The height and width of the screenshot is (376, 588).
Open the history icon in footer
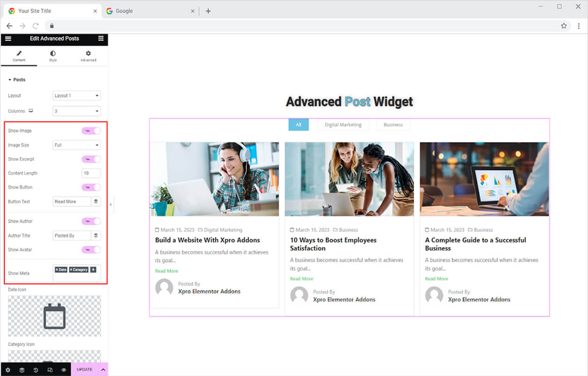36,369
